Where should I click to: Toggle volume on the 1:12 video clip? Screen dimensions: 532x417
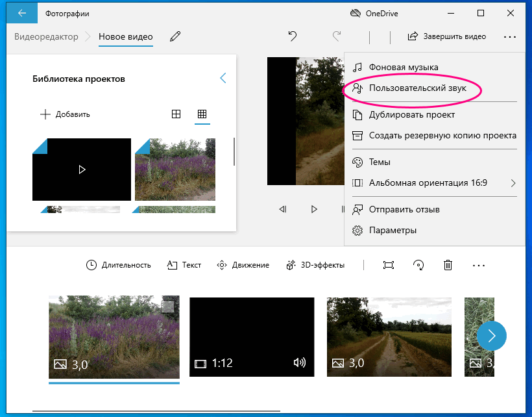coord(299,363)
